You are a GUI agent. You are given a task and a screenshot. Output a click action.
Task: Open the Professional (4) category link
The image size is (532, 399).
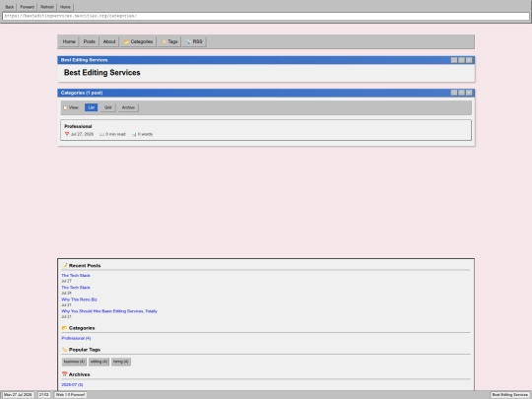click(76, 338)
